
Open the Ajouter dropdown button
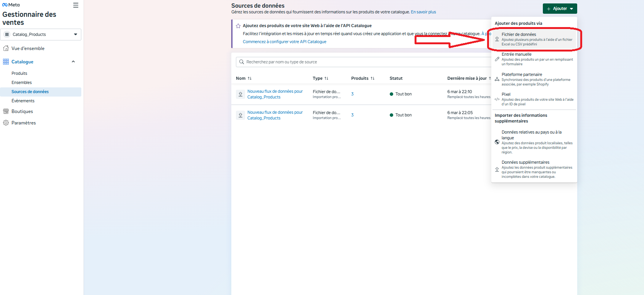tap(560, 9)
